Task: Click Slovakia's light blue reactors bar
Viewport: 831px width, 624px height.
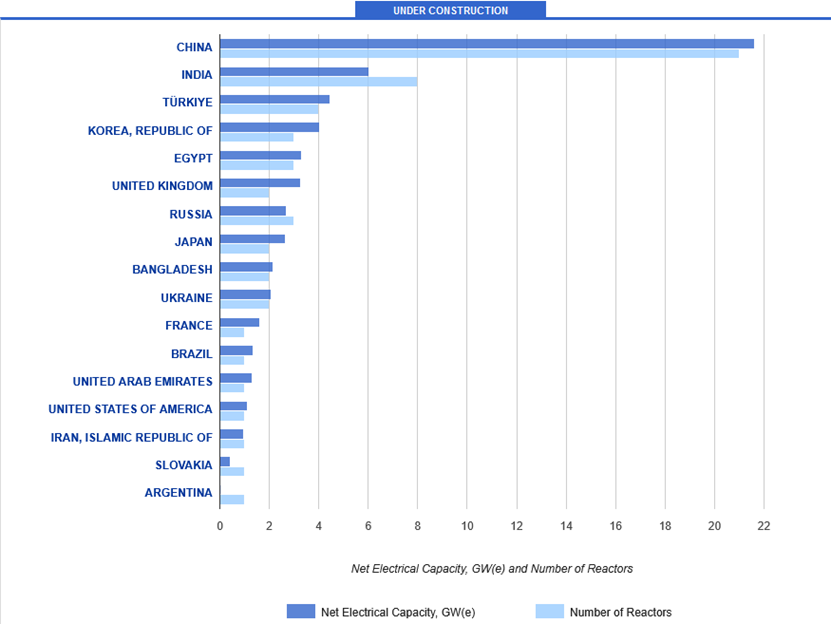Action: 232,471
